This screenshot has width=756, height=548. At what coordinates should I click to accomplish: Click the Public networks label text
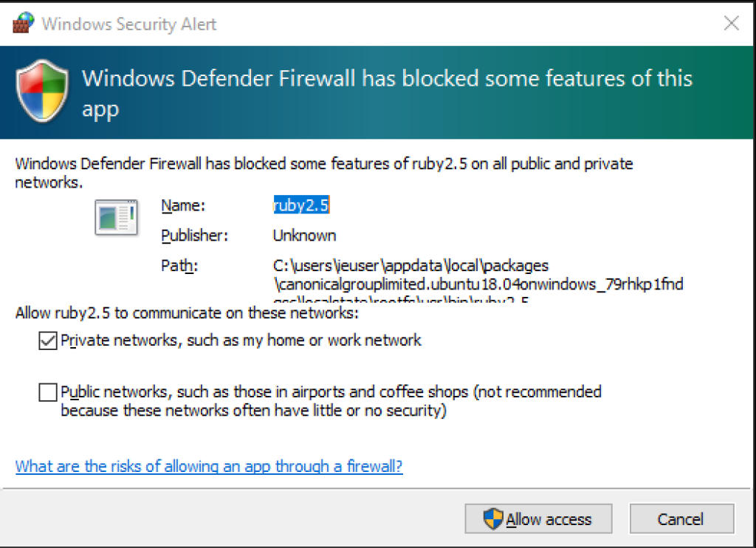coord(331,401)
